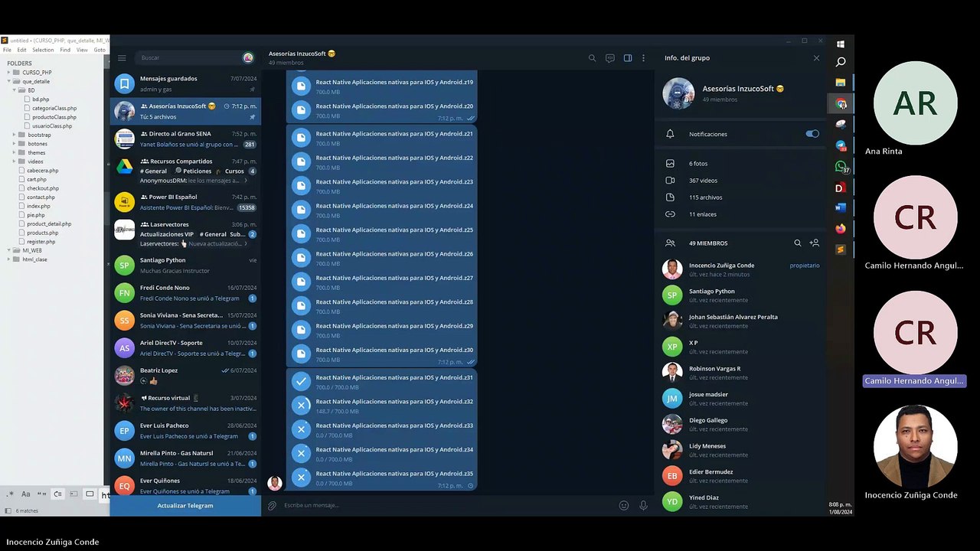Click the Actualizar Telegram button
Viewport: 980px width, 551px height.
pos(185,506)
